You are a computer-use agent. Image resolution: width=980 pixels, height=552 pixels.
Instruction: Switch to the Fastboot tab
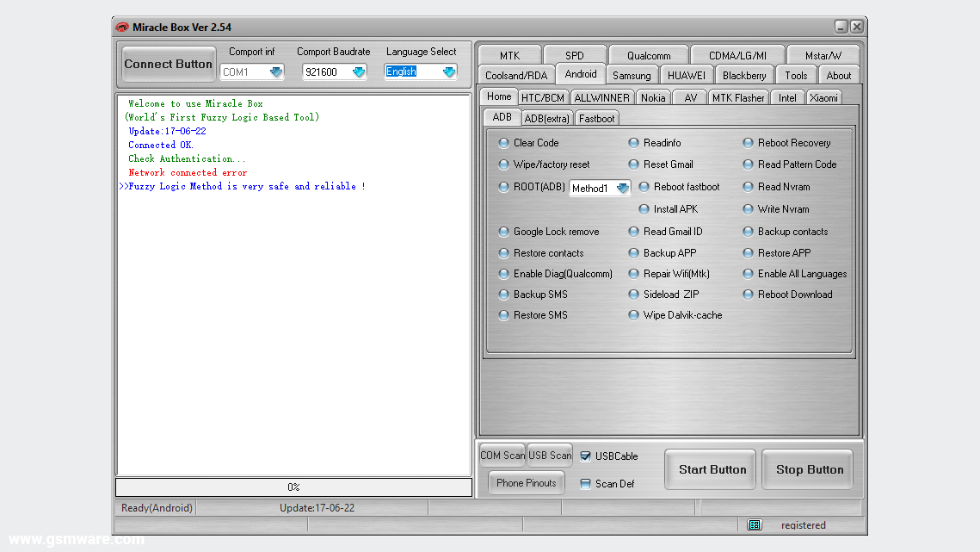click(596, 118)
